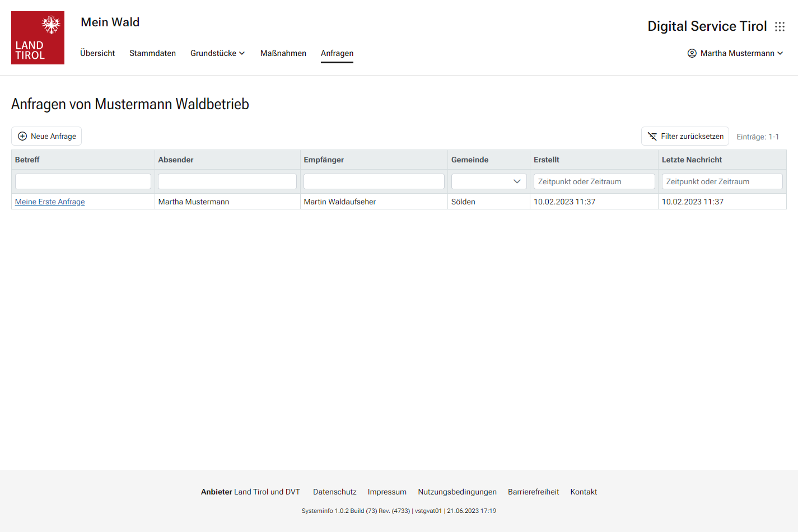798x532 pixels.
Task: Open the Gemeinde filter dropdown
Action: coord(488,181)
